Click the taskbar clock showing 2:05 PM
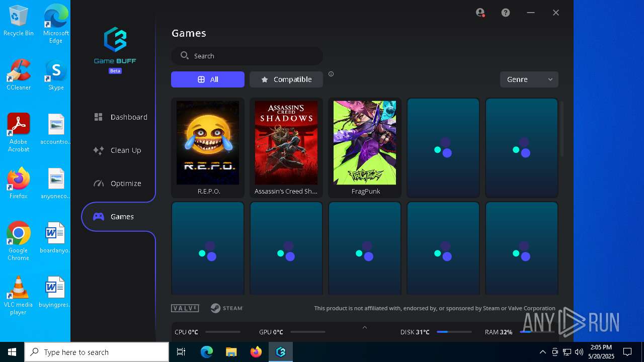 tap(601, 352)
